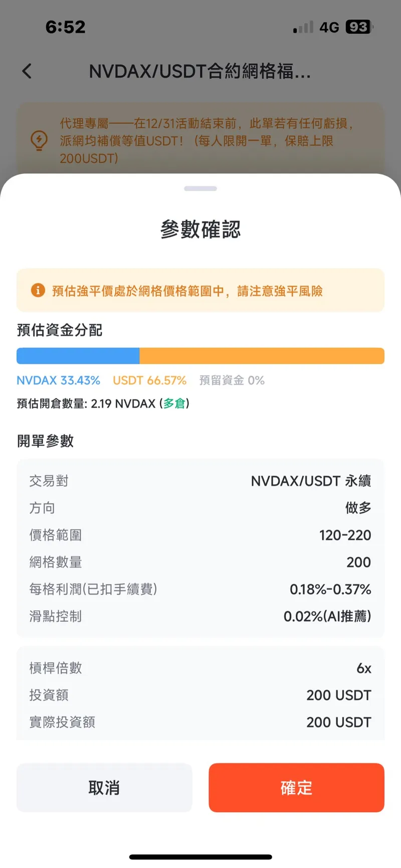Tap the NVDAX 33.43% legend label
This screenshot has height=868, width=401.
click(58, 380)
